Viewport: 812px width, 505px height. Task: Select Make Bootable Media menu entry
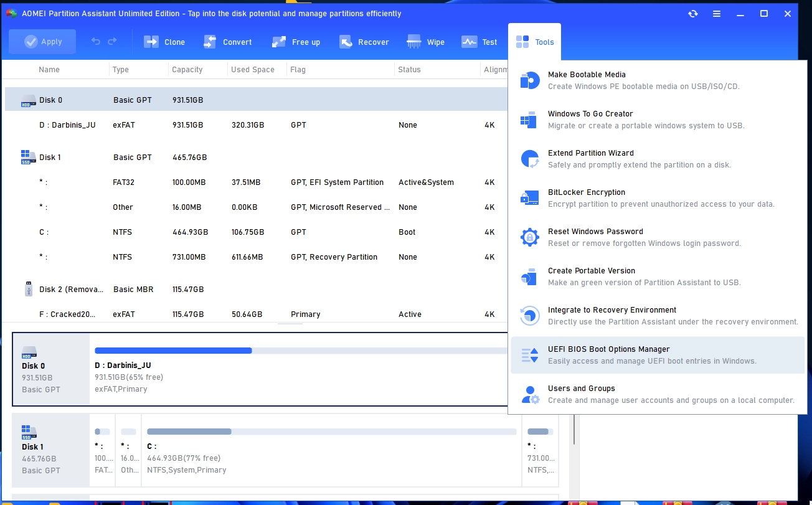658,80
